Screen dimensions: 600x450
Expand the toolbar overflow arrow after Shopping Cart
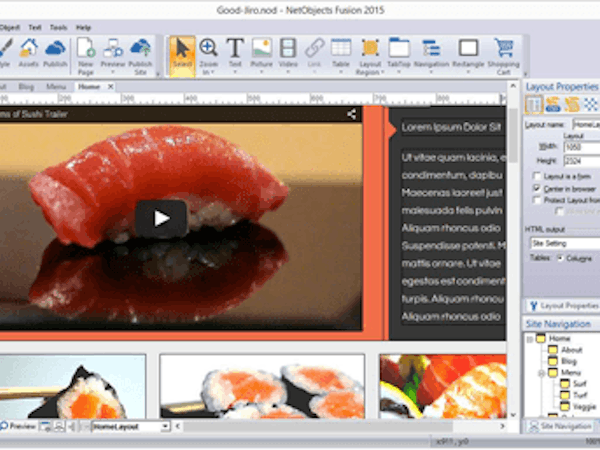pos(525,74)
